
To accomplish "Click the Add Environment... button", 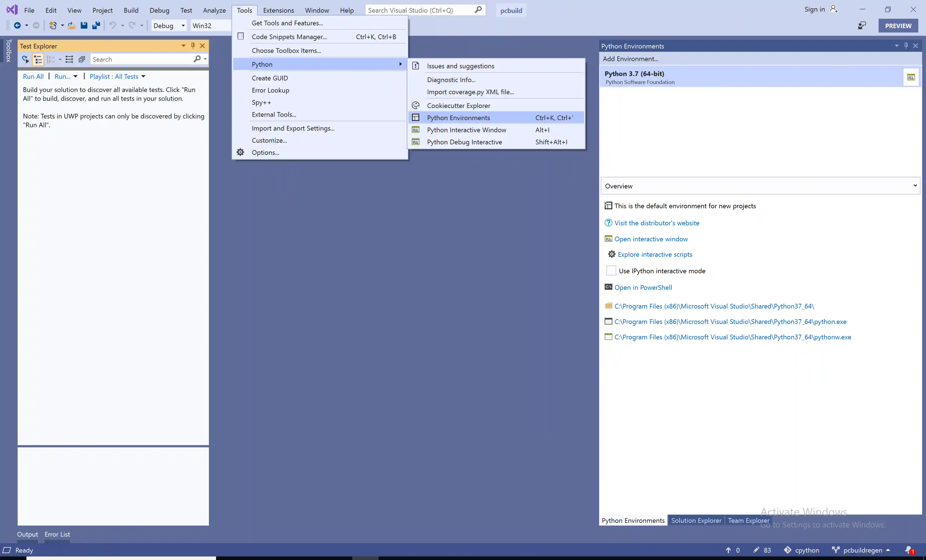I will pos(630,59).
